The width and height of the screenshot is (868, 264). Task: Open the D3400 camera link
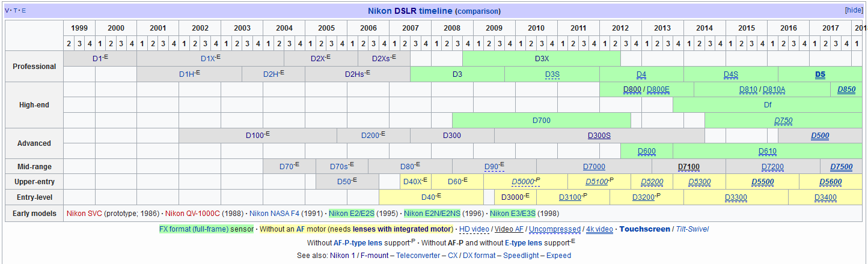point(825,197)
